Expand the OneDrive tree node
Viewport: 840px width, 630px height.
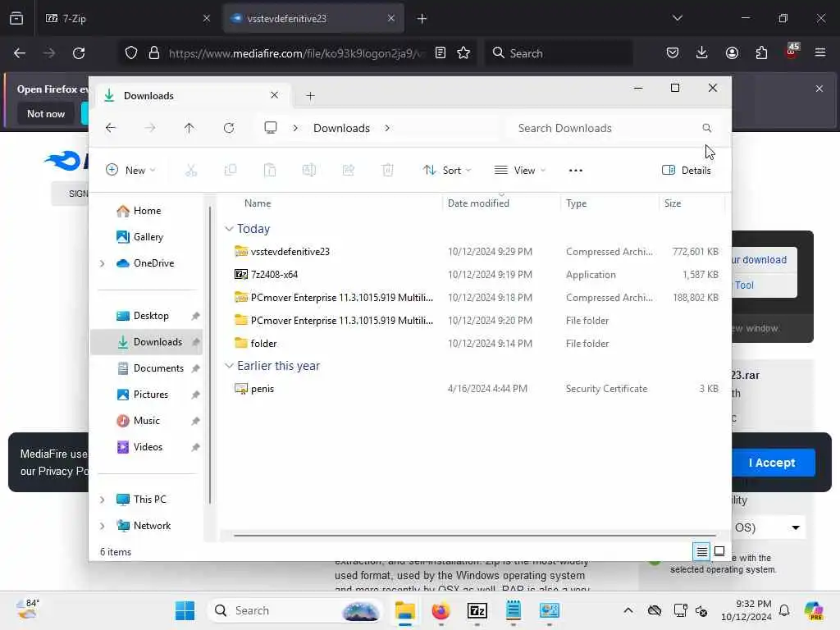pos(102,263)
